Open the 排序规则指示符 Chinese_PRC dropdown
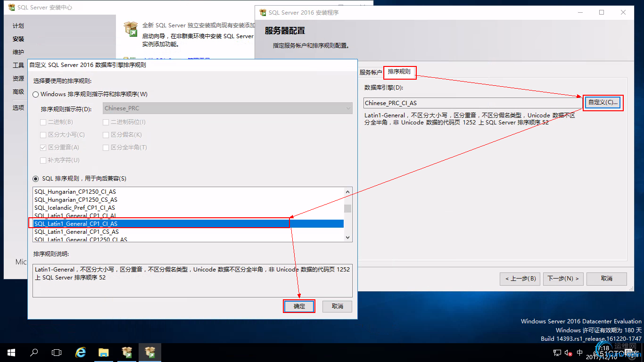The image size is (644, 362). 228,108
